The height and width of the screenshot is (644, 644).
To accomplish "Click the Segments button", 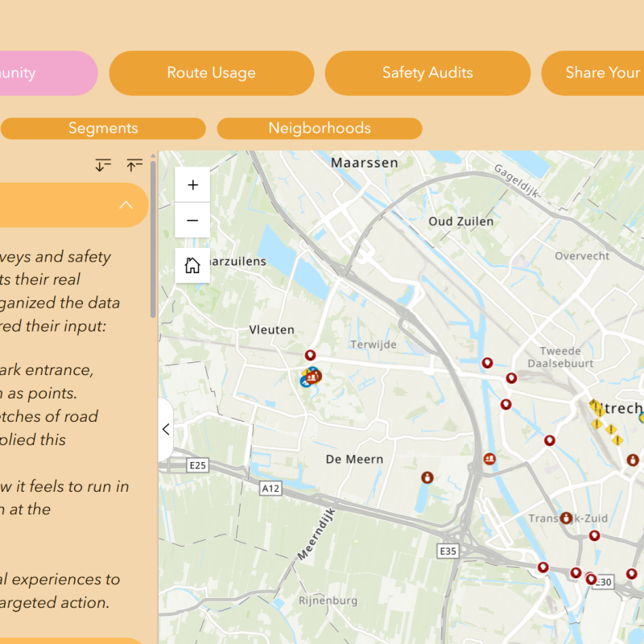I will [103, 129].
